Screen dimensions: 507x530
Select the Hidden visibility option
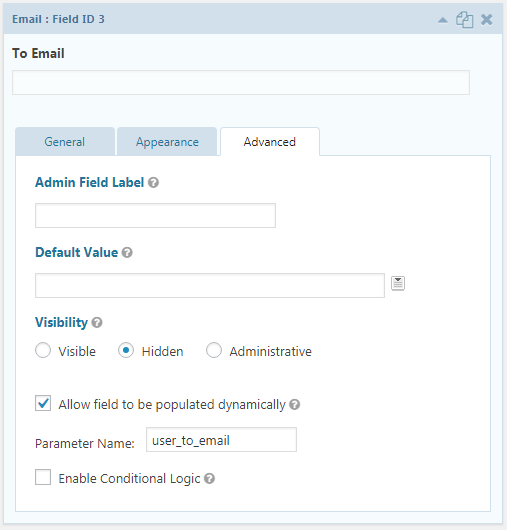point(126,350)
